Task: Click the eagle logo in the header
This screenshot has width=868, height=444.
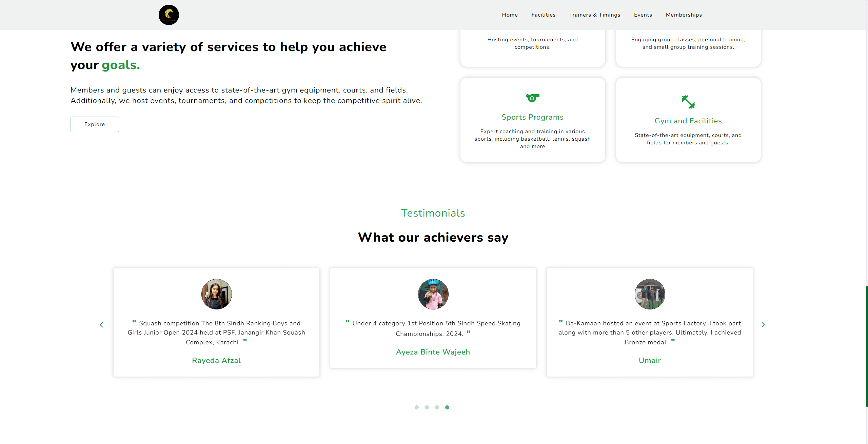Action: (x=169, y=15)
